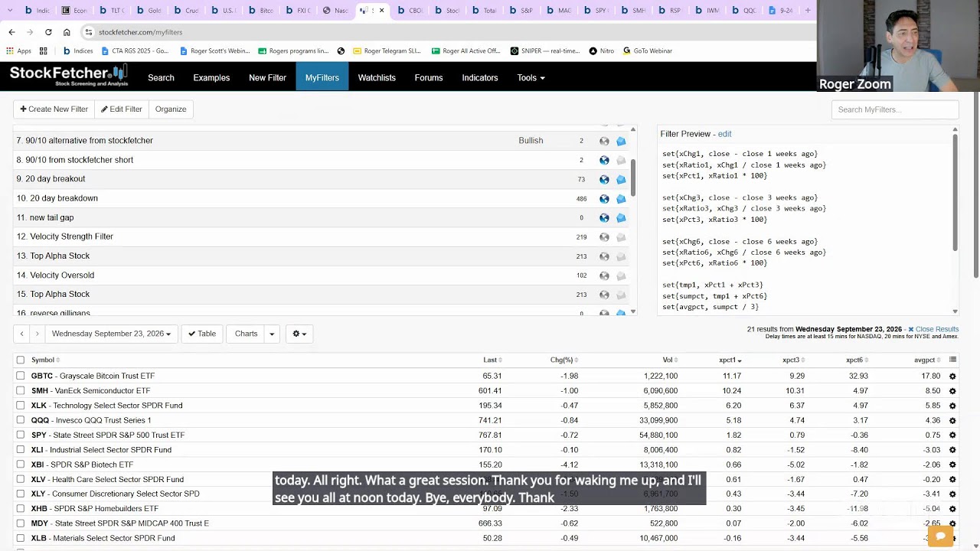The image size is (980, 551).
Task: Open the Search menu item
Action: point(161,77)
